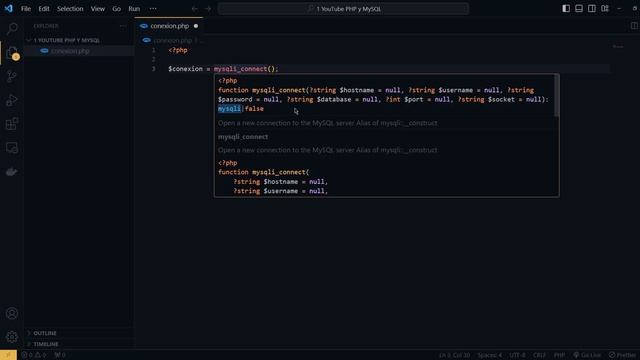Click the EXPLORER panel title

[46, 26]
